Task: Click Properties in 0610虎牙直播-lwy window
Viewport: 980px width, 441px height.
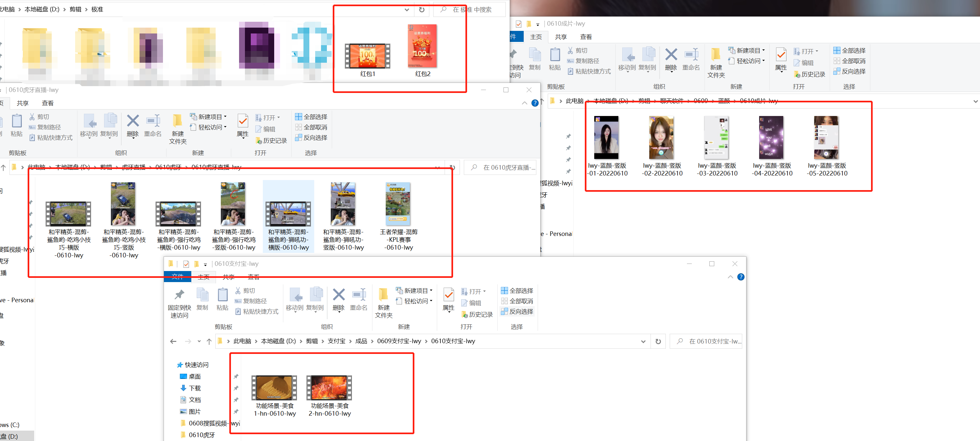Action: click(243, 126)
